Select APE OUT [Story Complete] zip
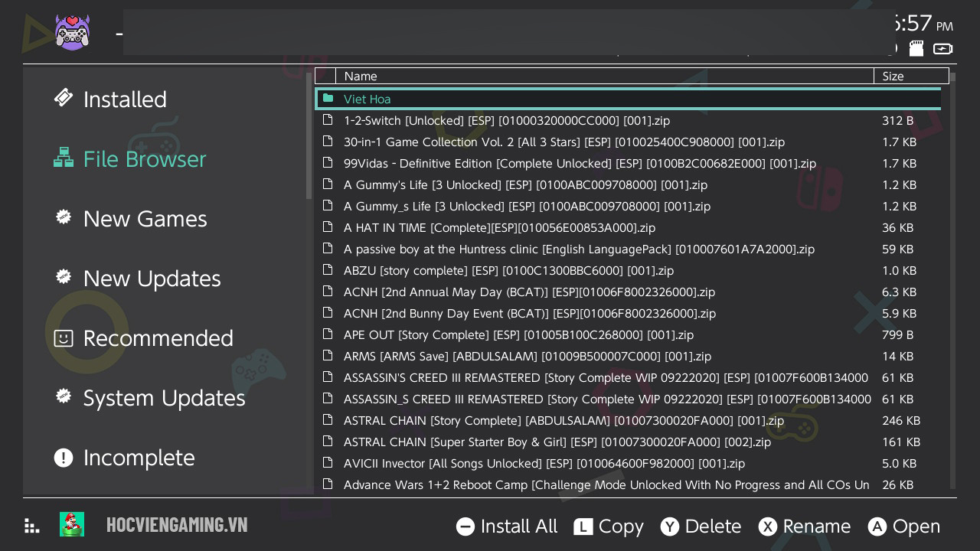This screenshot has width=980, height=551. click(628, 334)
